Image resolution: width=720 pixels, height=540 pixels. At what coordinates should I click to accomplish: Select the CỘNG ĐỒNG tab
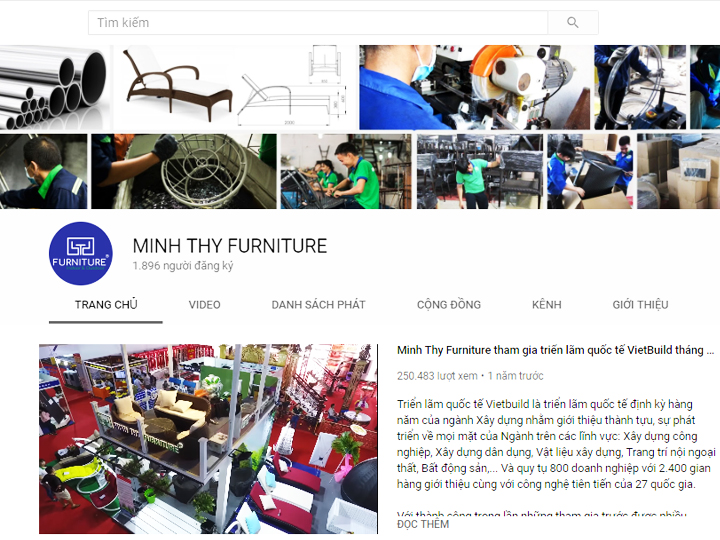coord(449,305)
